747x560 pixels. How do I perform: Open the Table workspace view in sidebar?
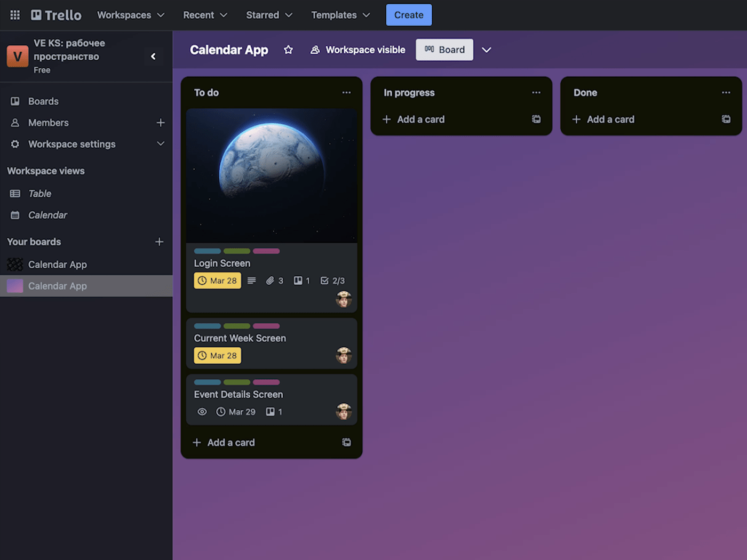(x=39, y=193)
